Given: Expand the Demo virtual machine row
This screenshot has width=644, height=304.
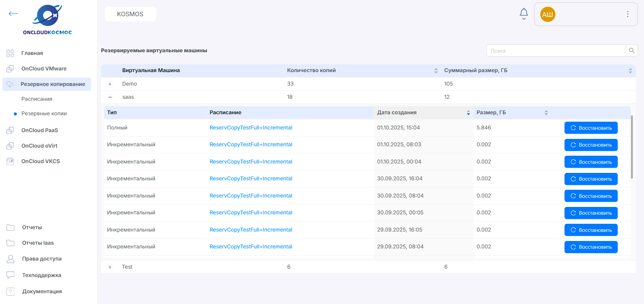Looking at the screenshot, I should (110, 84).
